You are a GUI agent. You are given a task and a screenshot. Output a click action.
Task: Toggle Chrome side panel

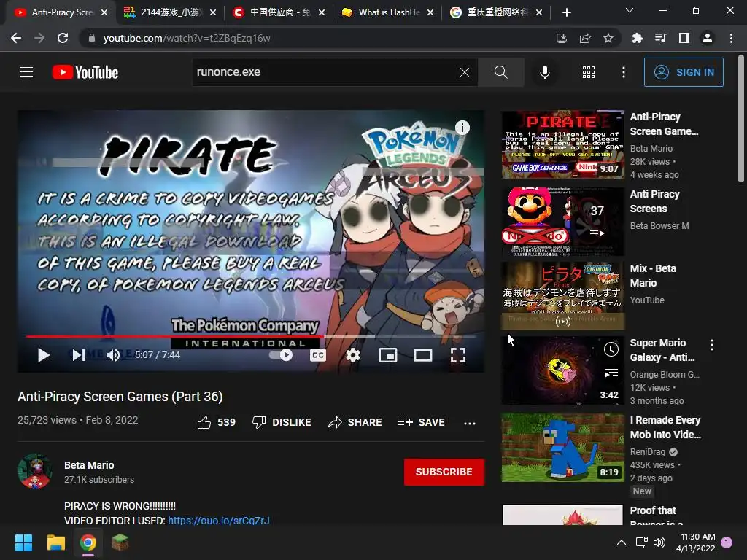[x=684, y=38]
